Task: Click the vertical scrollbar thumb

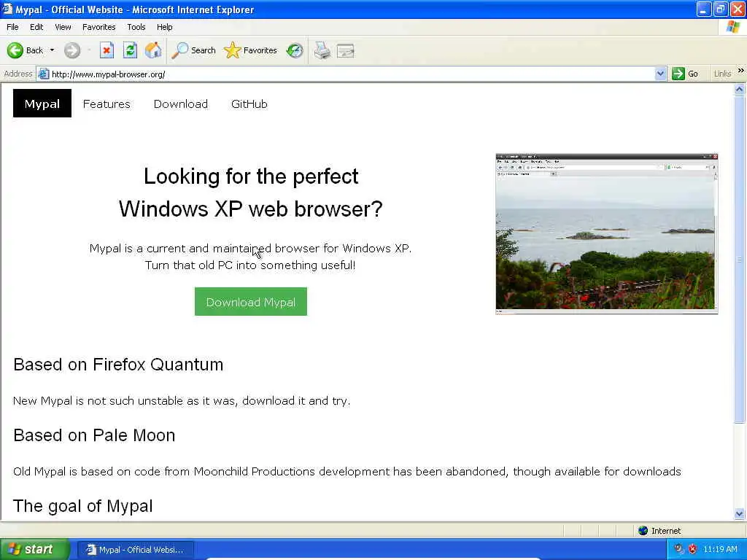Action: coord(740,259)
